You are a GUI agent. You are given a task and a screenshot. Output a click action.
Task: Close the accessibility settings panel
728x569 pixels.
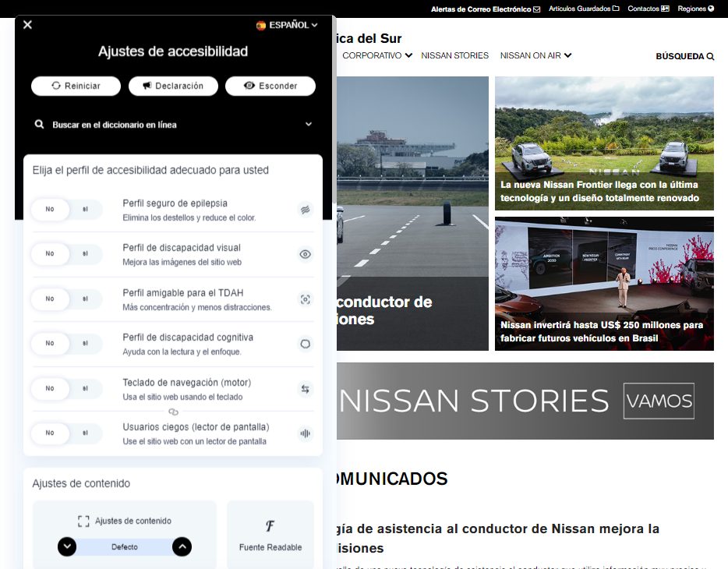coord(27,25)
